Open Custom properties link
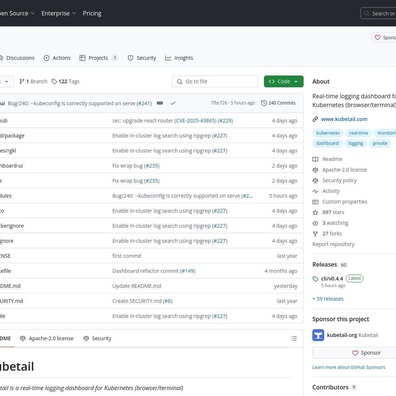This screenshot has height=396, width=396. coord(340,202)
